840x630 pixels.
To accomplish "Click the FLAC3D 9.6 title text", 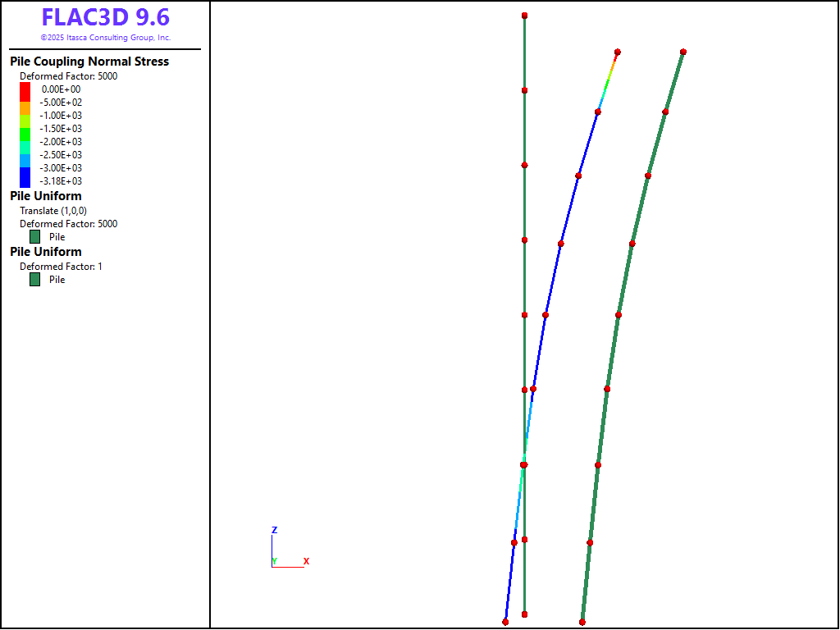I will pos(105,17).
